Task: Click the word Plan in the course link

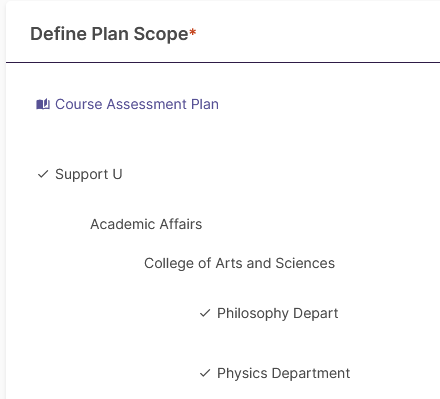Action: point(205,104)
